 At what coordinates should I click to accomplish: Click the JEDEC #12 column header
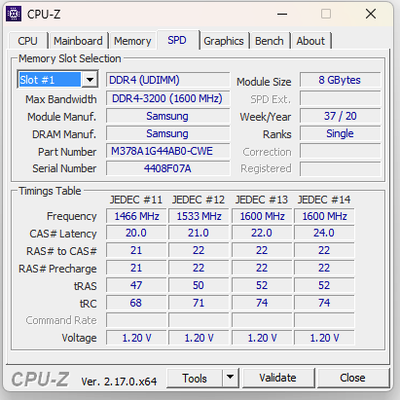[198, 200]
